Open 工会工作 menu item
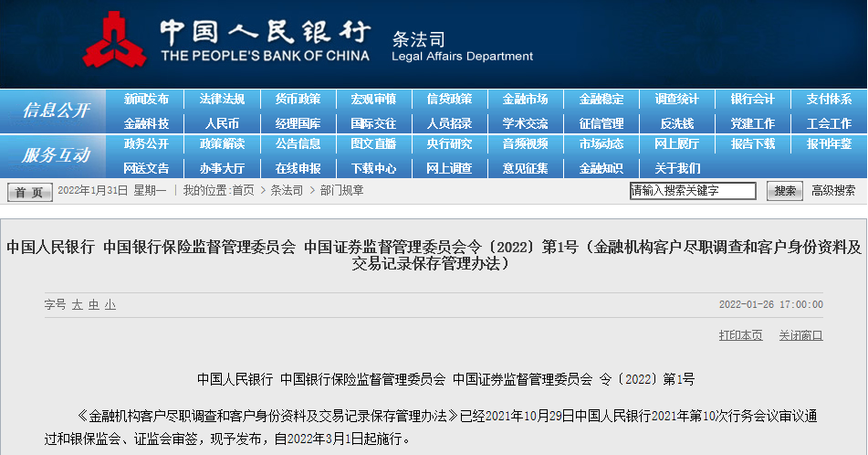The height and width of the screenshot is (455, 868). click(829, 123)
